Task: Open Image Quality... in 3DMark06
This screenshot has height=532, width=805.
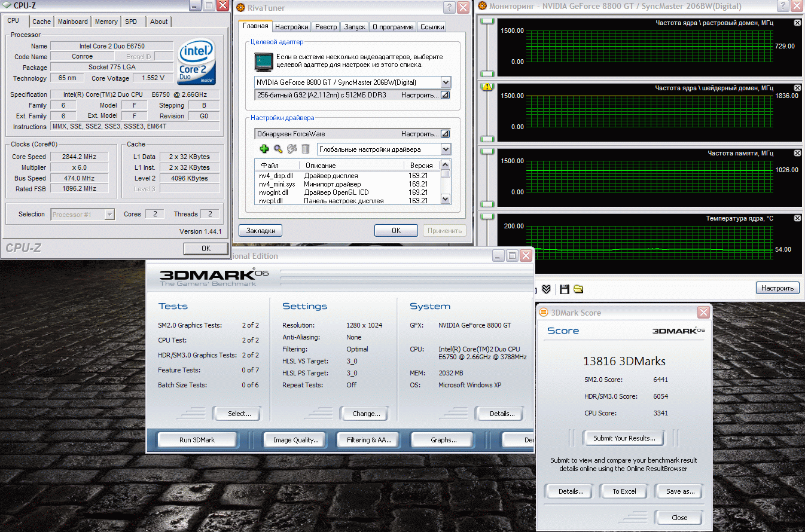Action: click(x=295, y=440)
